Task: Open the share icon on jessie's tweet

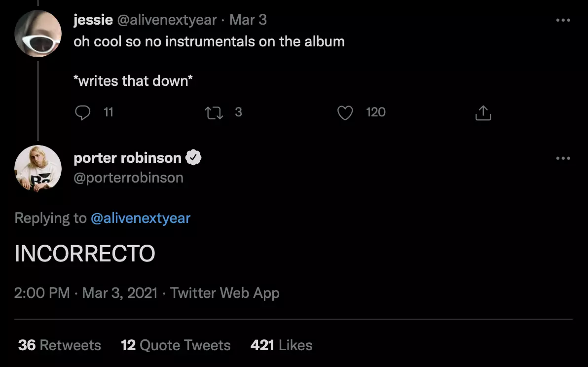Action: (x=483, y=113)
